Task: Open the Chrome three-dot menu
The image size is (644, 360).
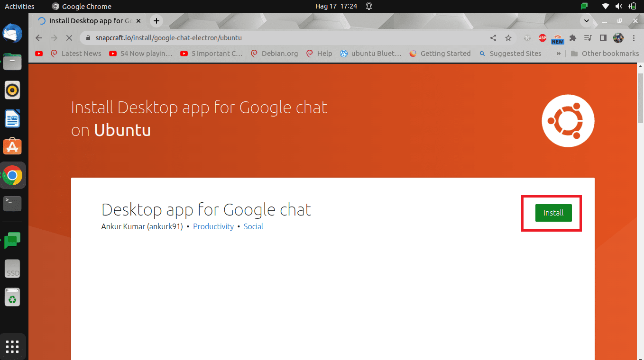Action: click(633, 38)
